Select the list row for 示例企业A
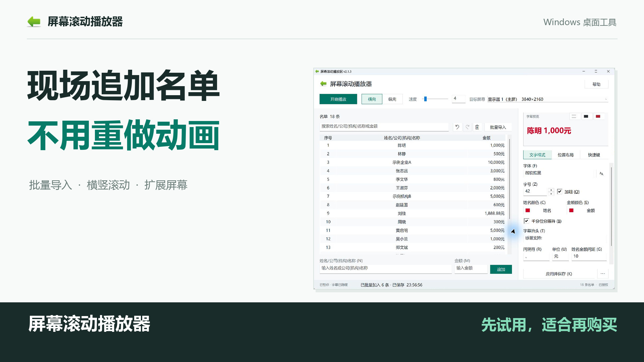 pyautogui.click(x=413, y=163)
